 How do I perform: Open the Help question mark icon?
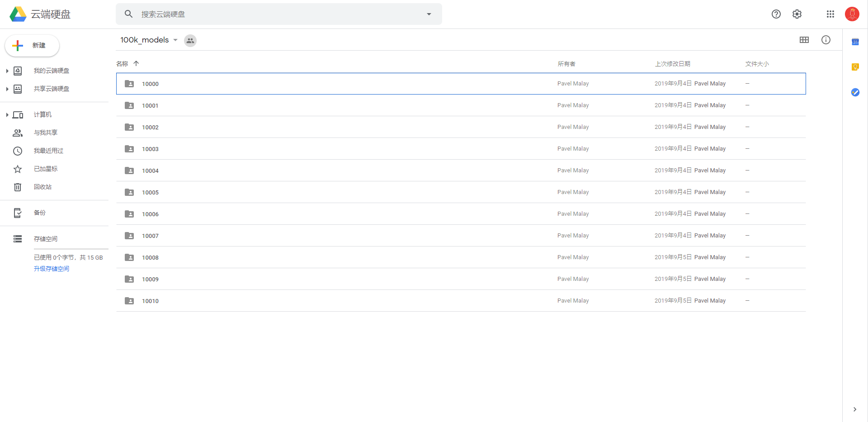click(x=776, y=14)
